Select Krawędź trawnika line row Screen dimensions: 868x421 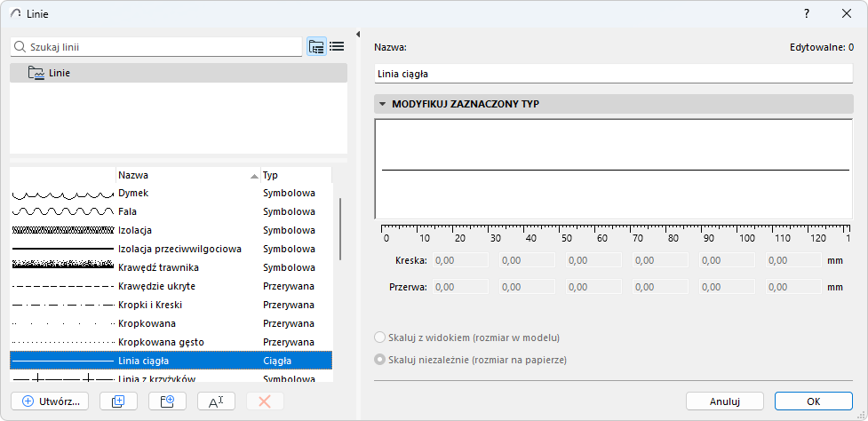tap(171, 267)
